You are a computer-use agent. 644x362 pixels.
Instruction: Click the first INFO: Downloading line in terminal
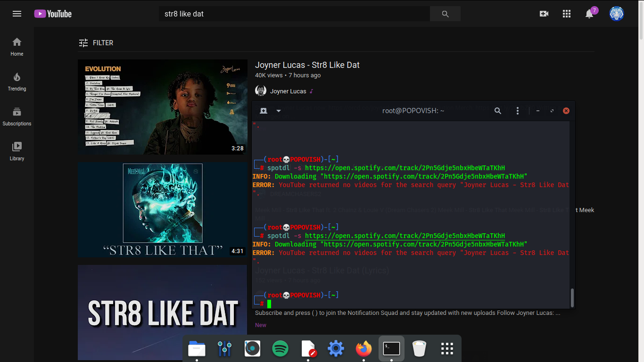point(390,176)
